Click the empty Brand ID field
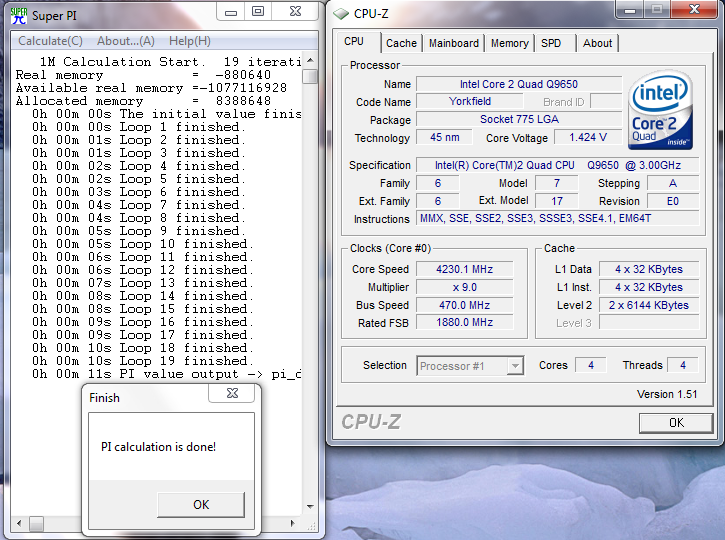This screenshot has width=725, height=540. click(x=606, y=101)
